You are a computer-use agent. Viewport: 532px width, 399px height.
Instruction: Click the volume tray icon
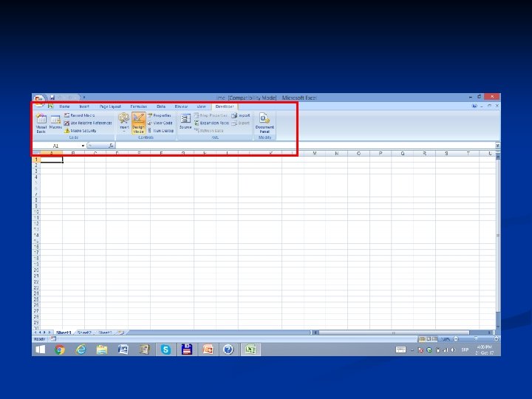[x=453, y=349]
